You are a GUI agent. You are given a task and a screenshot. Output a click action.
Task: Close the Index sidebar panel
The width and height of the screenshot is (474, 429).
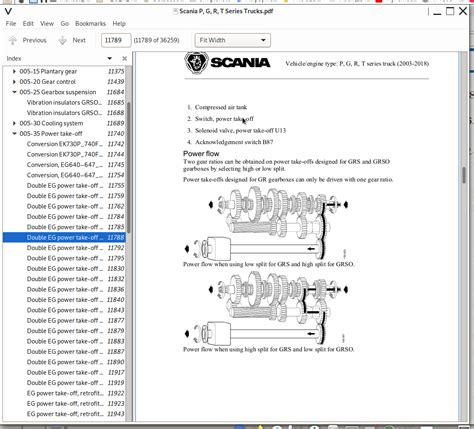[124, 58]
